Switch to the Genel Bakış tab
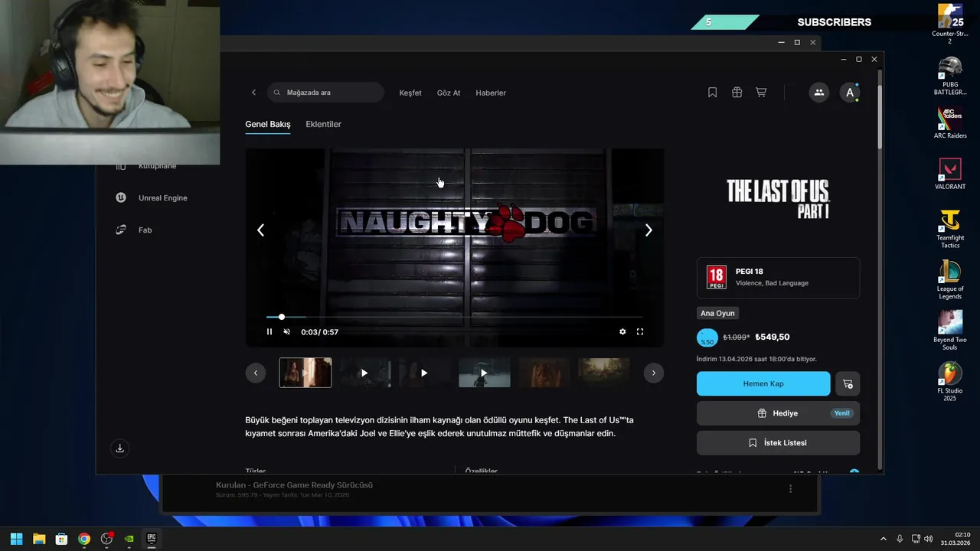Image resolution: width=980 pixels, height=551 pixels. 268,124
